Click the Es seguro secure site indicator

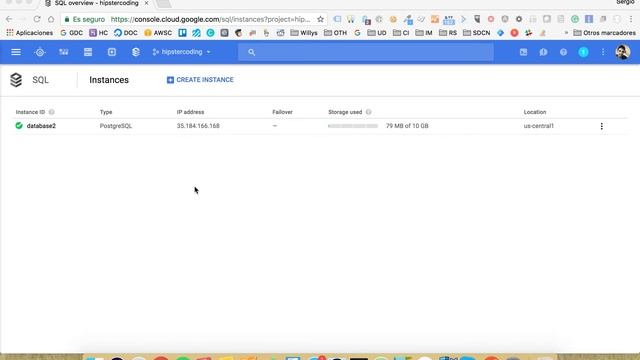(x=85, y=19)
